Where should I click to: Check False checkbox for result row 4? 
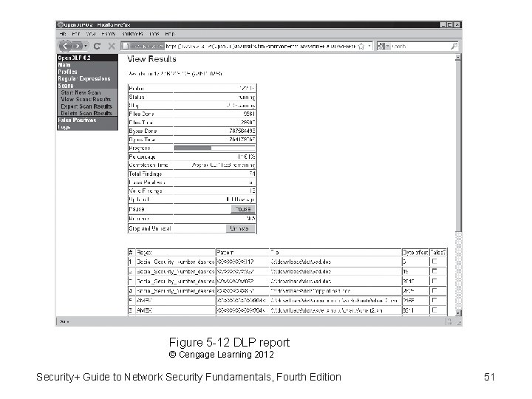click(434, 290)
